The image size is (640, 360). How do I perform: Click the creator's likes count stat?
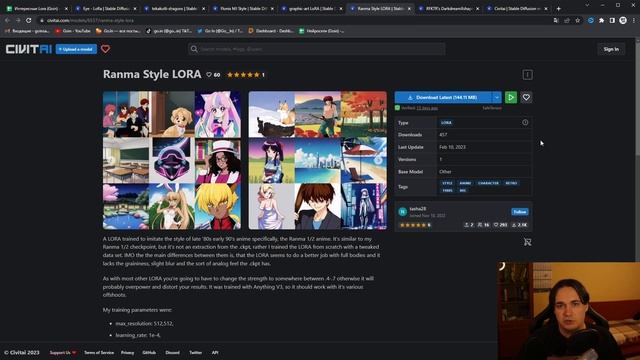pyautogui.click(x=500, y=225)
